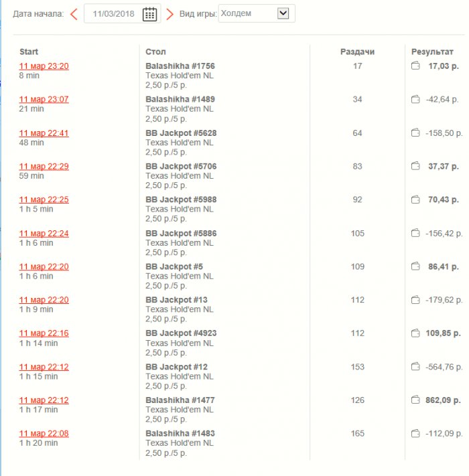Screen dimensions: 469x476
Task: Open the calendar date picker icon
Action: point(150,14)
